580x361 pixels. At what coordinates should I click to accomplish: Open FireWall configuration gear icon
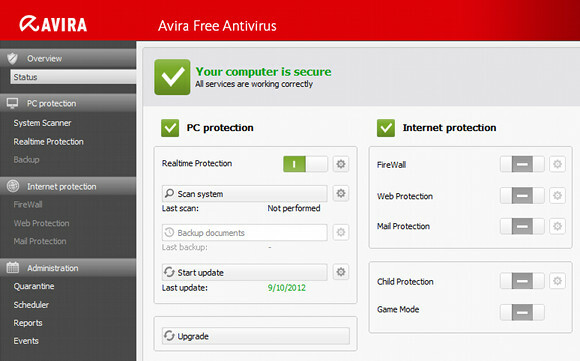point(557,164)
